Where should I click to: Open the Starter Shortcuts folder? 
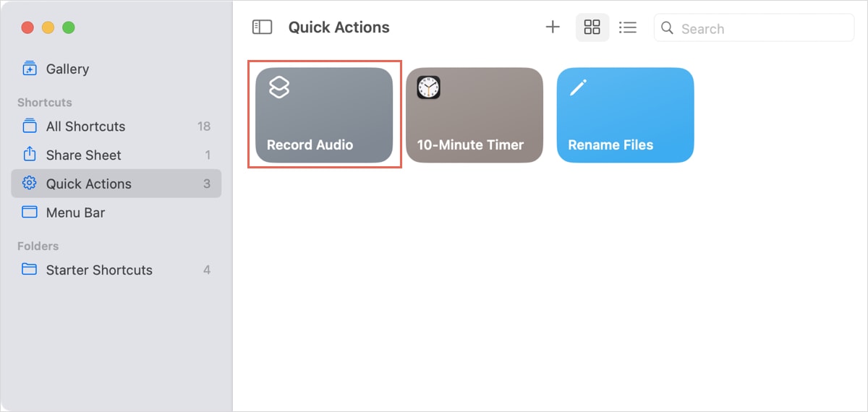click(x=116, y=270)
